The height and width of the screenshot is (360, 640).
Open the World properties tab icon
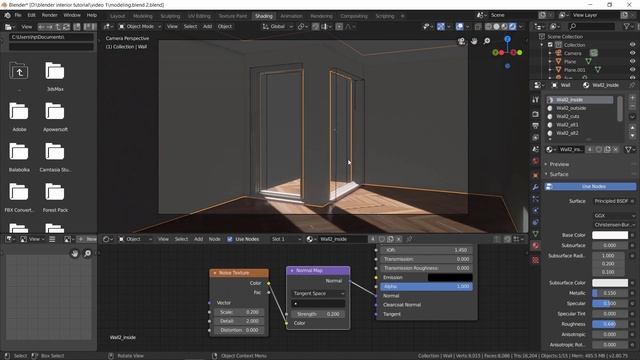[536, 161]
